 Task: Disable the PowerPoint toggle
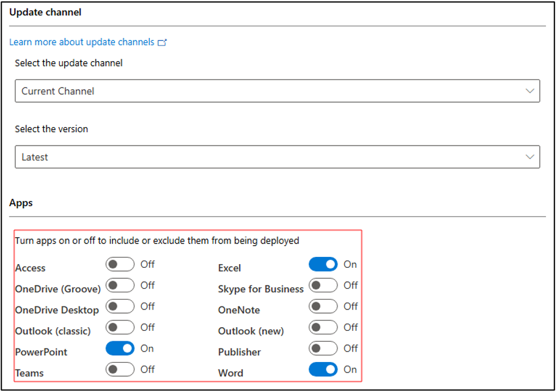(120, 348)
